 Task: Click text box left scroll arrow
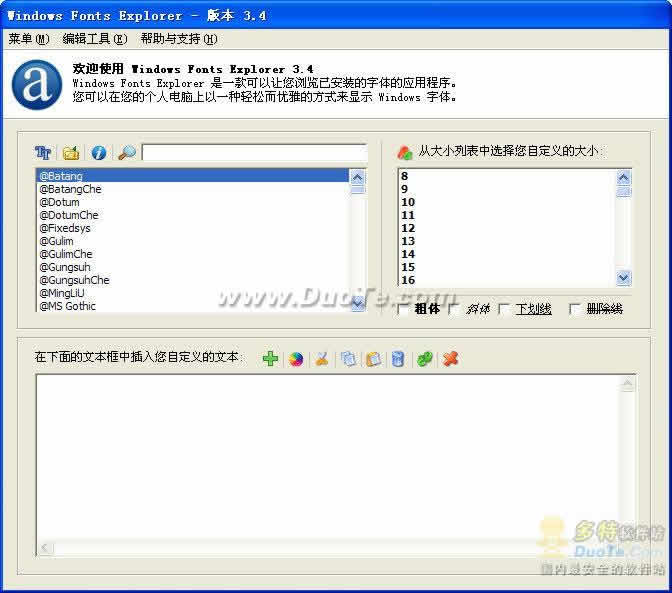45,548
